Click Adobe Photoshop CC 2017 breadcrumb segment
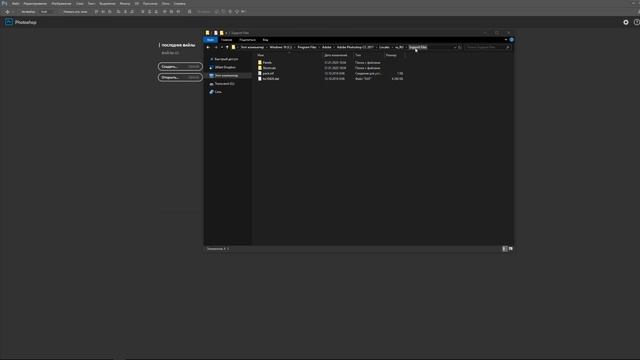This screenshot has height=360, width=640. 355,47
